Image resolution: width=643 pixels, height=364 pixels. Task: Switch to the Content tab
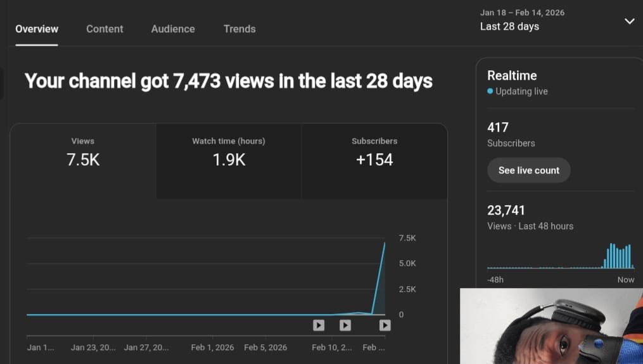click(105, 29)
